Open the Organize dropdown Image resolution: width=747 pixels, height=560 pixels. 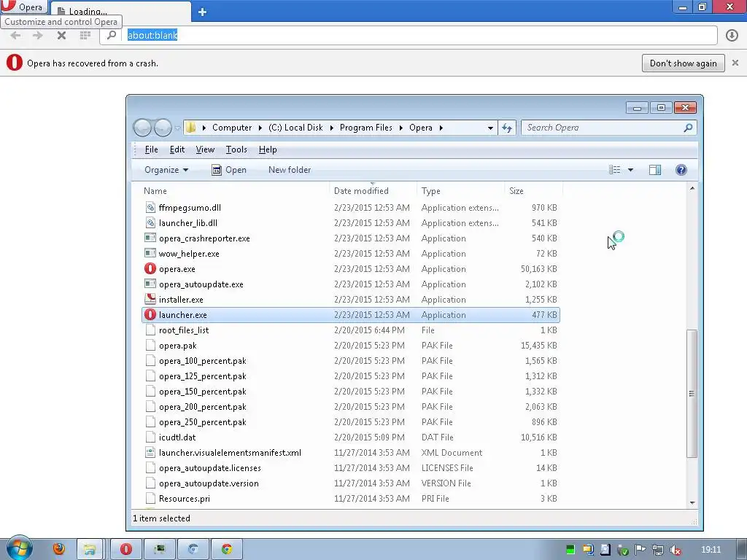(x=166, y=170)
